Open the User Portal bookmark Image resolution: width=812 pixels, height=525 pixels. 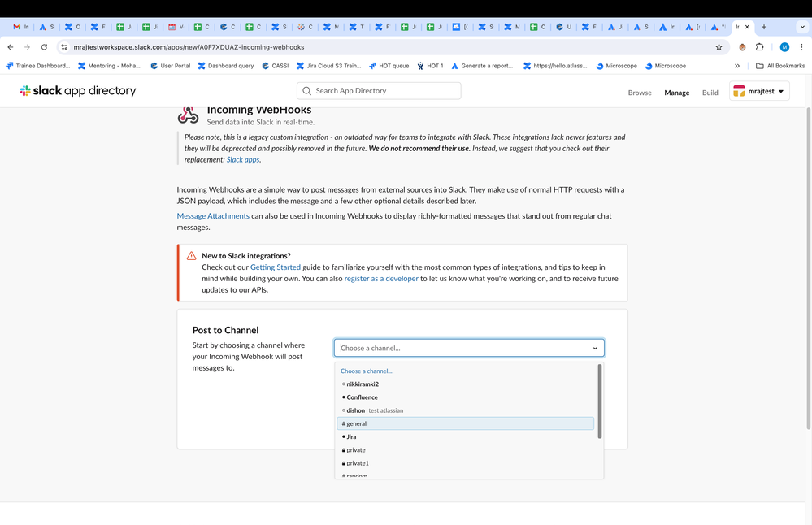171,66
